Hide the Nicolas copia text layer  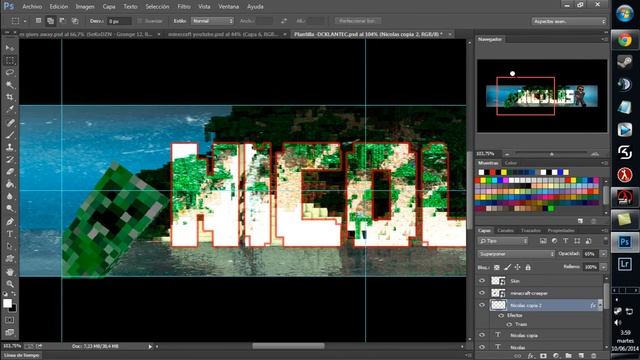(x=482, y=335)
